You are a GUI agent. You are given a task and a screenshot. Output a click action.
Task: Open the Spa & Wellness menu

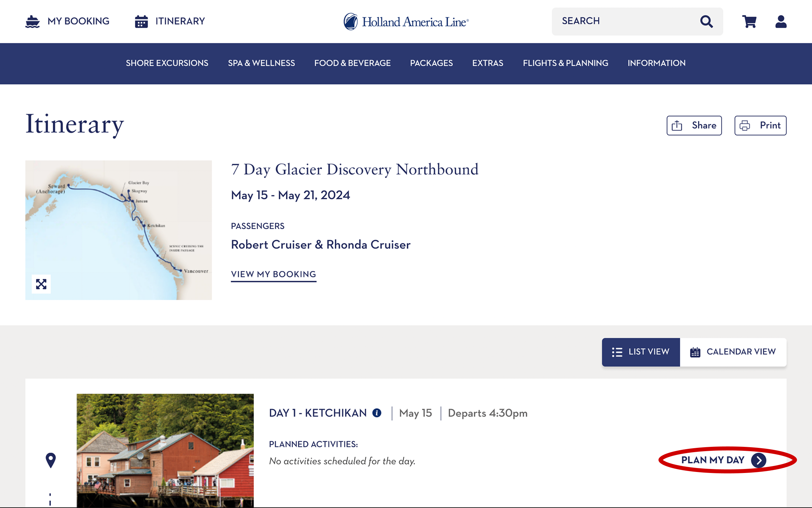261,63
